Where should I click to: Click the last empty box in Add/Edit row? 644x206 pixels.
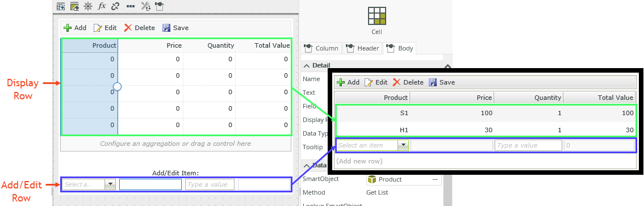[264, 184]
